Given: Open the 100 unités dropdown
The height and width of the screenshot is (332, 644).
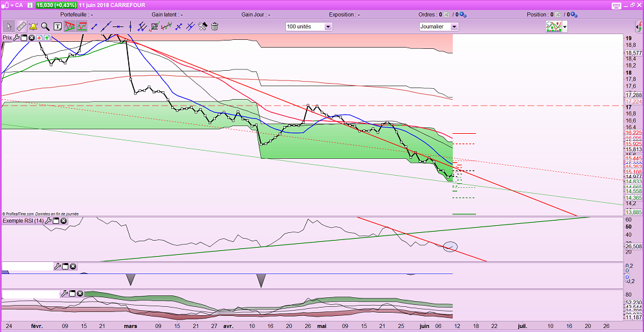Looking at the screenshot, I should [309, 26].
